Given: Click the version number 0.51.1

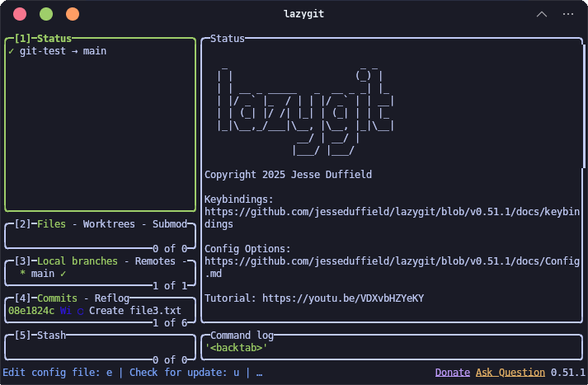Looking at the screenshot, I should [x=567, y=373].
